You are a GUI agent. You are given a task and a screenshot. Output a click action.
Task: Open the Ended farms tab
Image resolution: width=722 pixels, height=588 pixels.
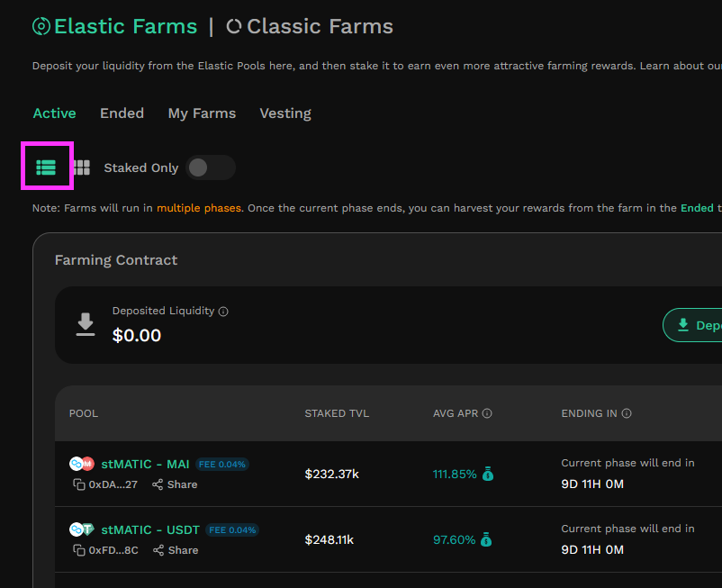click(x=122, y=113)
